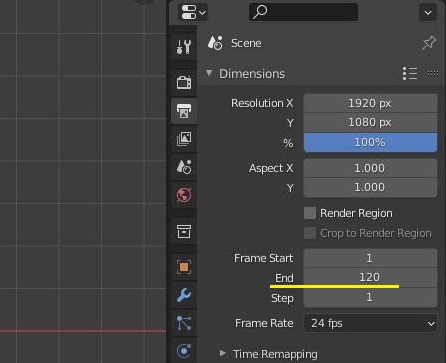Click the Scene label in the header
The width and height of the screenshot is (446, 363).
tap(246, 43)
